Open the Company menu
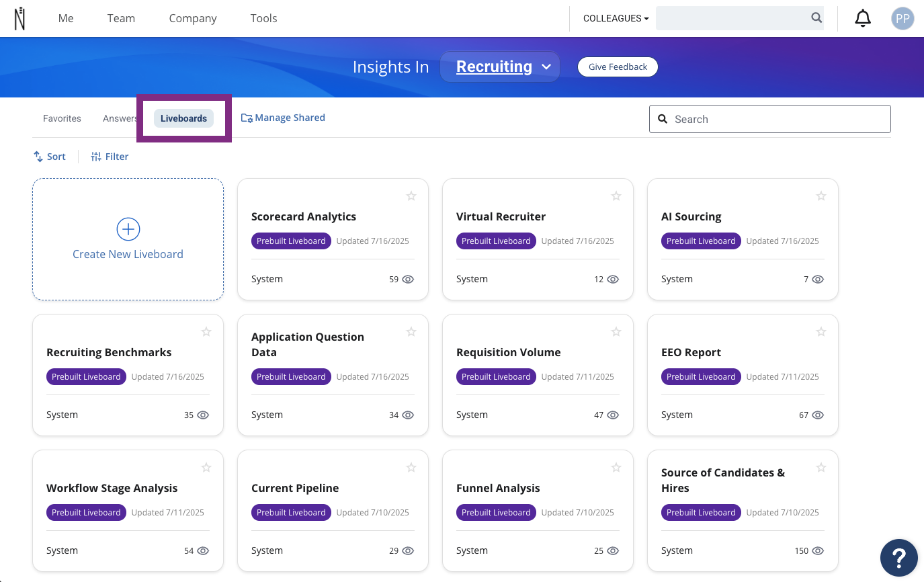The image size is (924, 582). [x=193, y=19]
